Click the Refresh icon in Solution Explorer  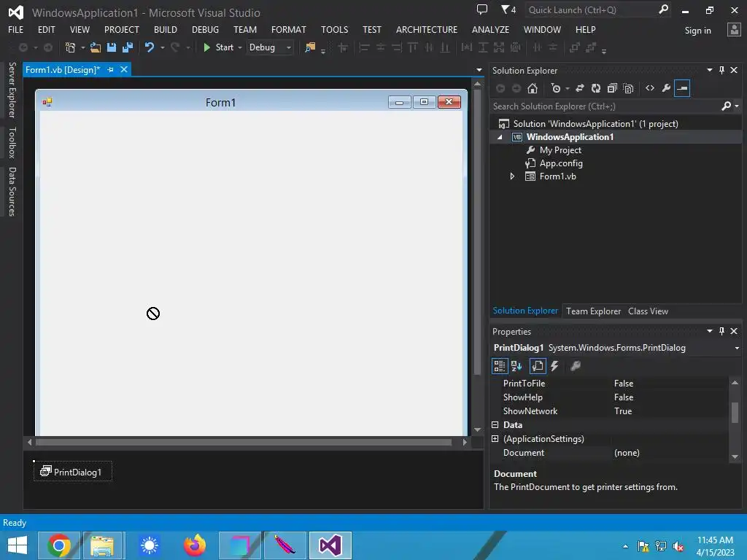click(596, 88)
